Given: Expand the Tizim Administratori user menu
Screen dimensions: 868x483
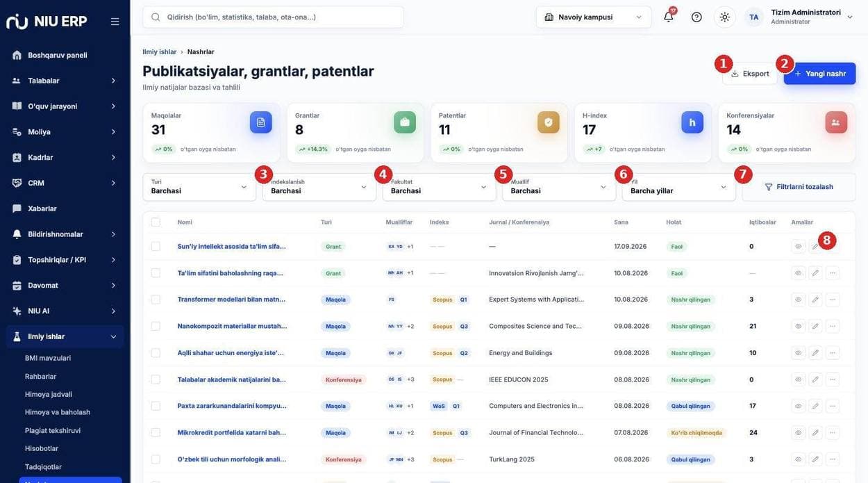Looking at the screenshot, I should tap(850, 17).
